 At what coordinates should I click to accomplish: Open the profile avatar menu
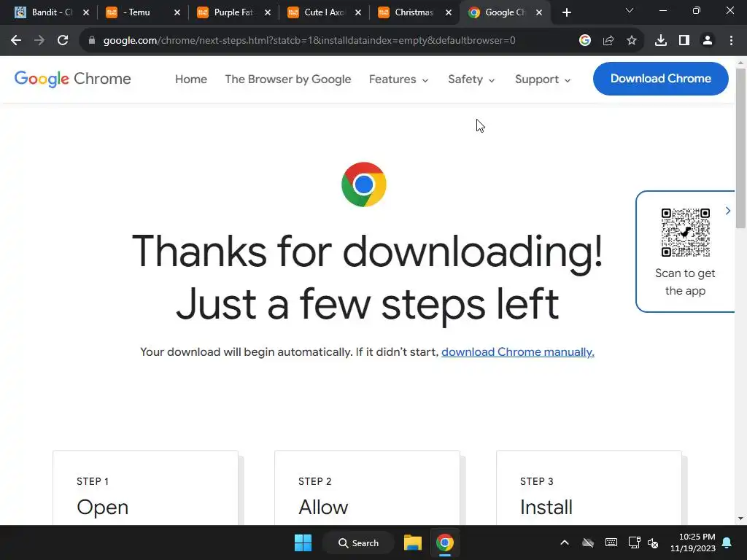click(708, 41)
